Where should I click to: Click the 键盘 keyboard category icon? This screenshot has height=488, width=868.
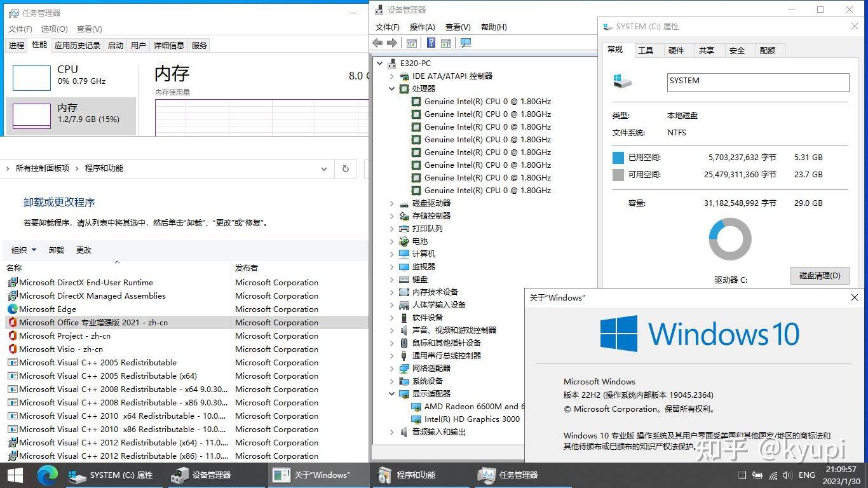404,279
